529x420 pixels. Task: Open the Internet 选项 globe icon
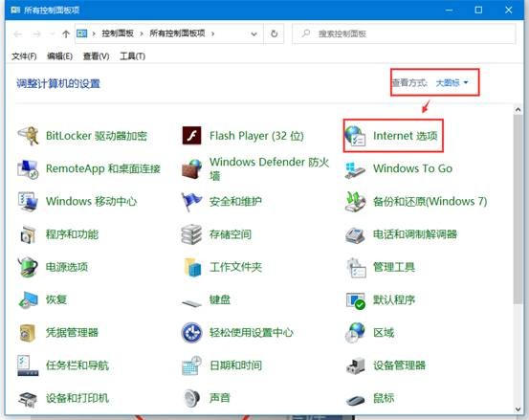click(x=355, y=136)
